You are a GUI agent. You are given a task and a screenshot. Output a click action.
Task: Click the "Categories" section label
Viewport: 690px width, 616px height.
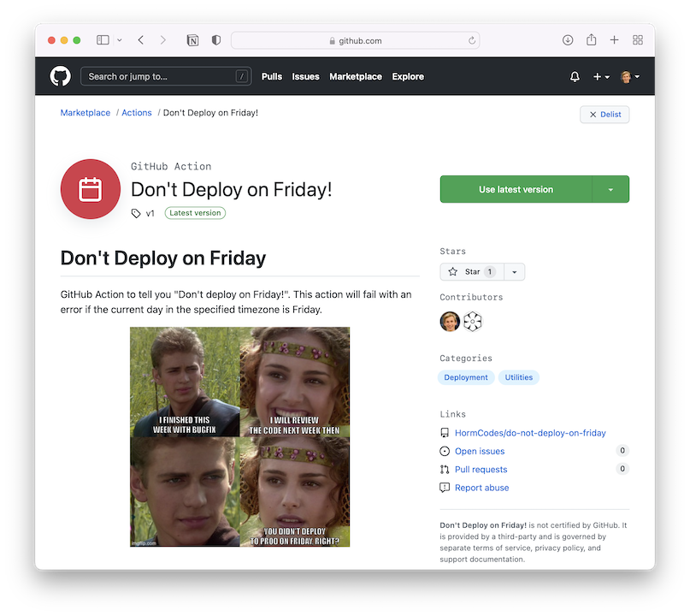(x=466, y=358)
